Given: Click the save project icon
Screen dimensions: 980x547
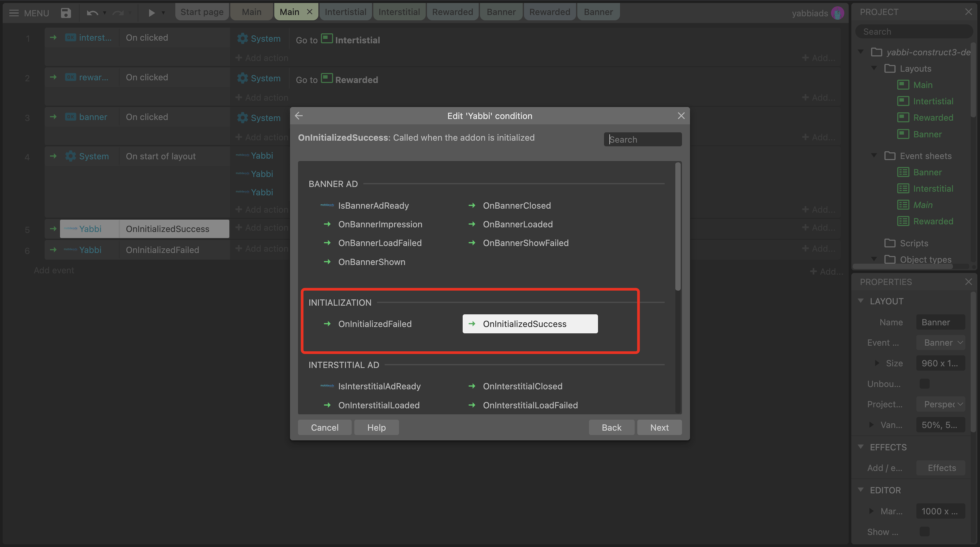Looking at the screenshot, I should [66, 13].
